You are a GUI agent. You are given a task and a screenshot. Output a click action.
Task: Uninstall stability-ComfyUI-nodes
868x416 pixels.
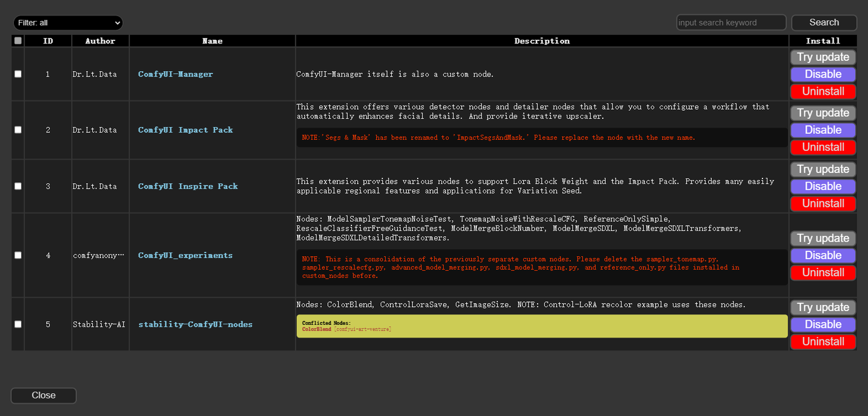coord(823,342)
